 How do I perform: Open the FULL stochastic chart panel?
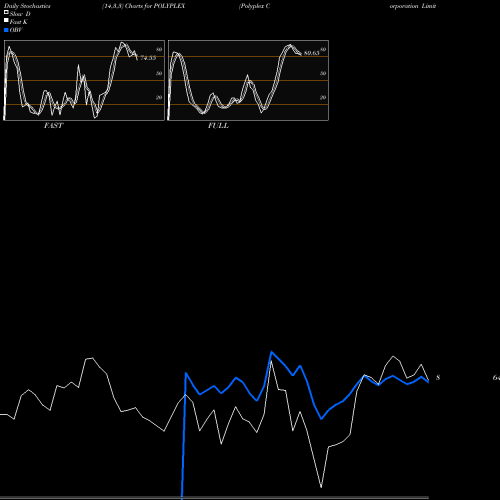(x=248, y=80)
